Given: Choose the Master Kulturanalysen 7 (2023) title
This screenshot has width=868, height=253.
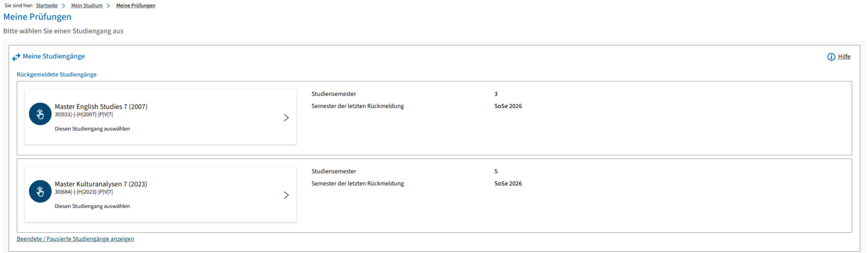Looking at the screenshot, I should pyautogui.click(x=101, y=184).
